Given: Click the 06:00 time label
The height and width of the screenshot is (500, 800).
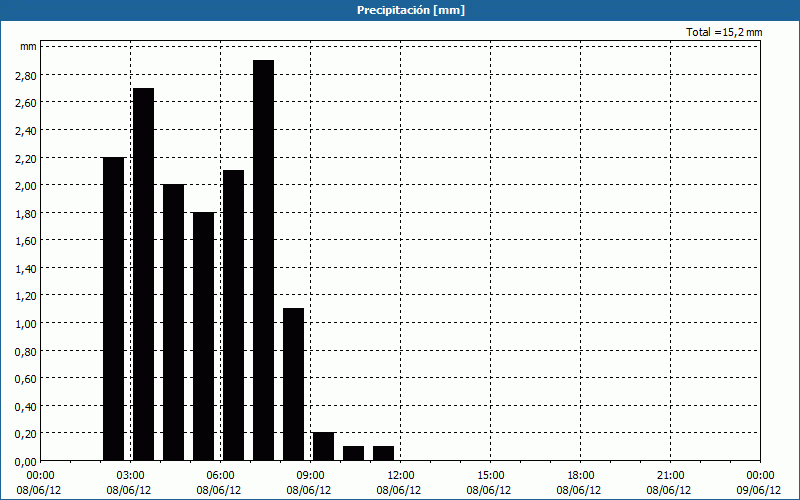Looking at the screenshot, I should [x=220, y=476].
